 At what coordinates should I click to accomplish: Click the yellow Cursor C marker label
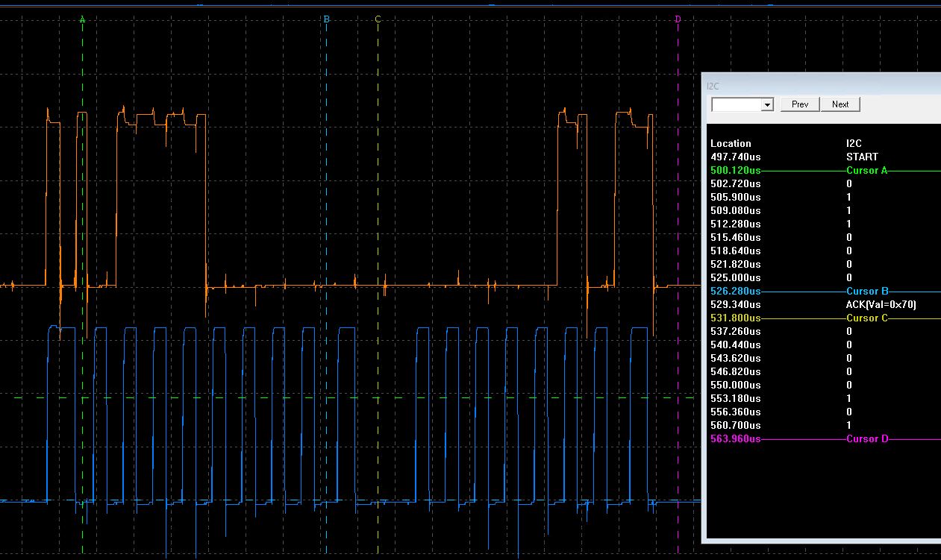377,21
